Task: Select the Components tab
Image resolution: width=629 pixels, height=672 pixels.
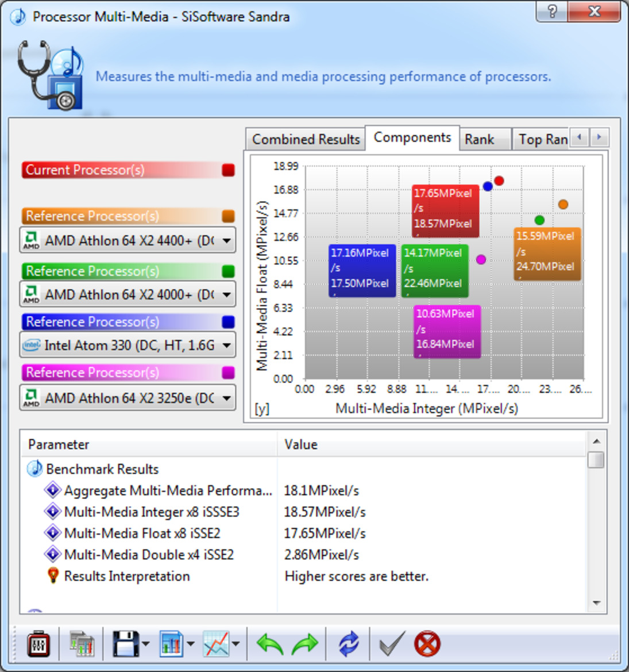Action: 412,137
